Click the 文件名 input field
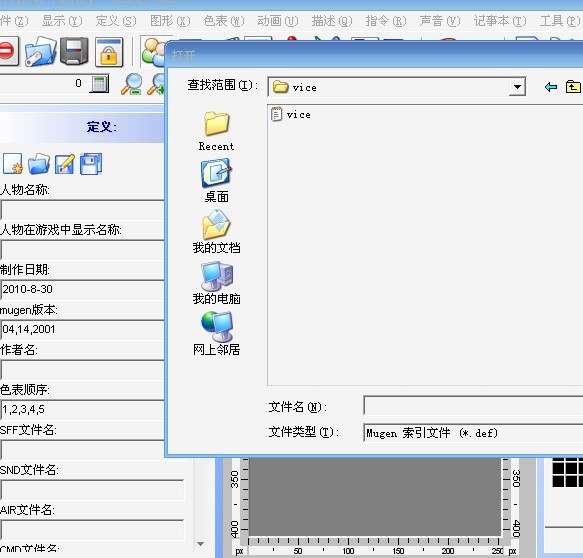 point(473,406)
